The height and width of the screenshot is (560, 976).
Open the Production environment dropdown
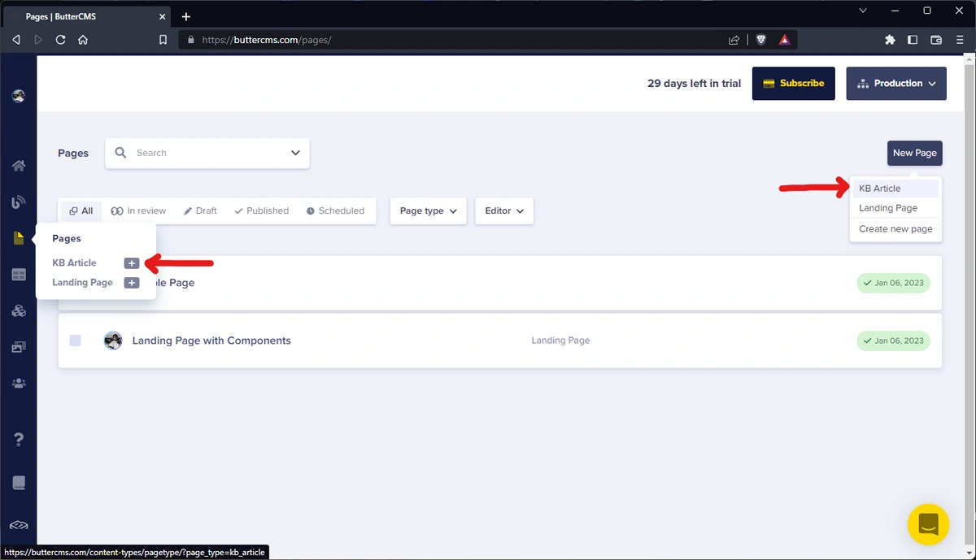[x=896, y=83]
